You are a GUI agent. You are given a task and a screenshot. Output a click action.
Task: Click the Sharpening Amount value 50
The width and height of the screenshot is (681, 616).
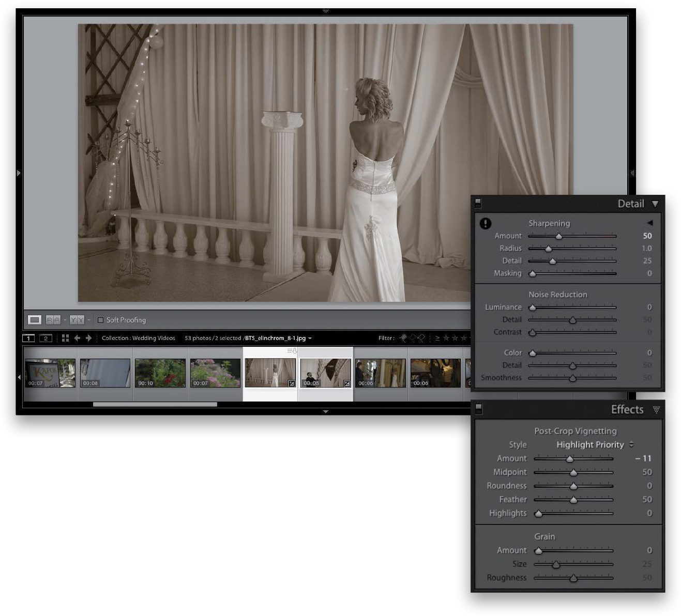point(647,236)
